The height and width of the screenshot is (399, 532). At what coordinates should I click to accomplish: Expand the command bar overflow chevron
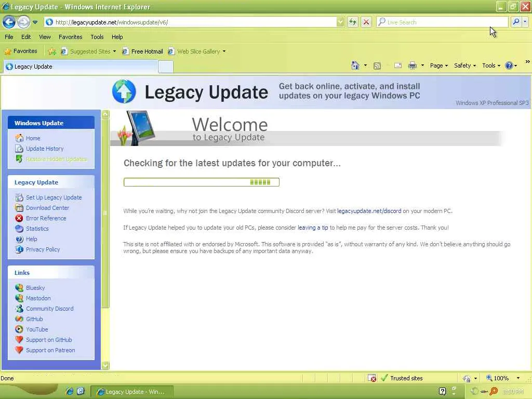[x=527, y=62]
